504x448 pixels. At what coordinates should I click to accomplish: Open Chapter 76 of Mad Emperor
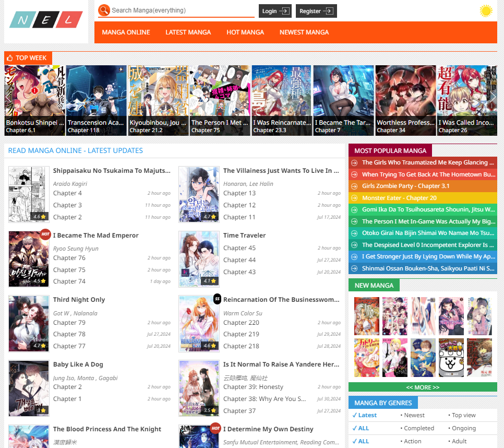[x=69, y=258]
